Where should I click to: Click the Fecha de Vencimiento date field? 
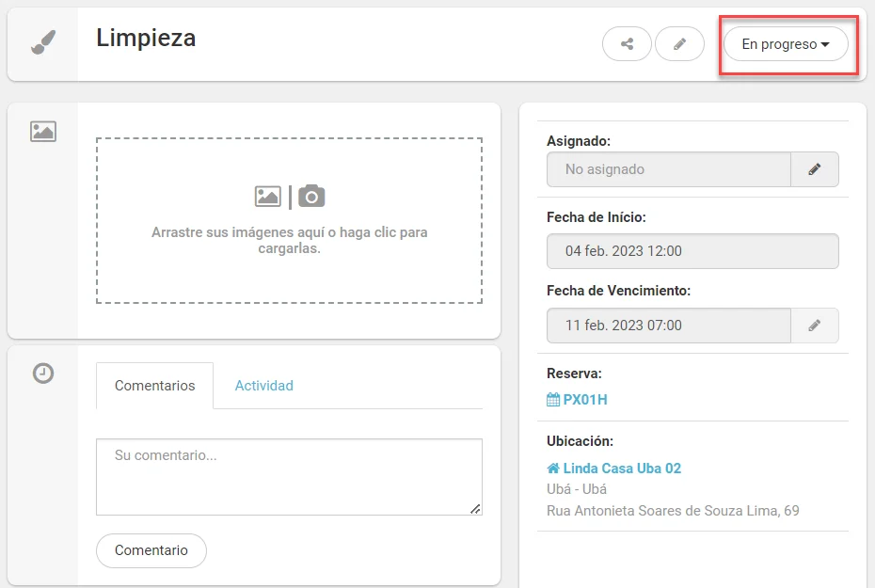tap(669, 326)
